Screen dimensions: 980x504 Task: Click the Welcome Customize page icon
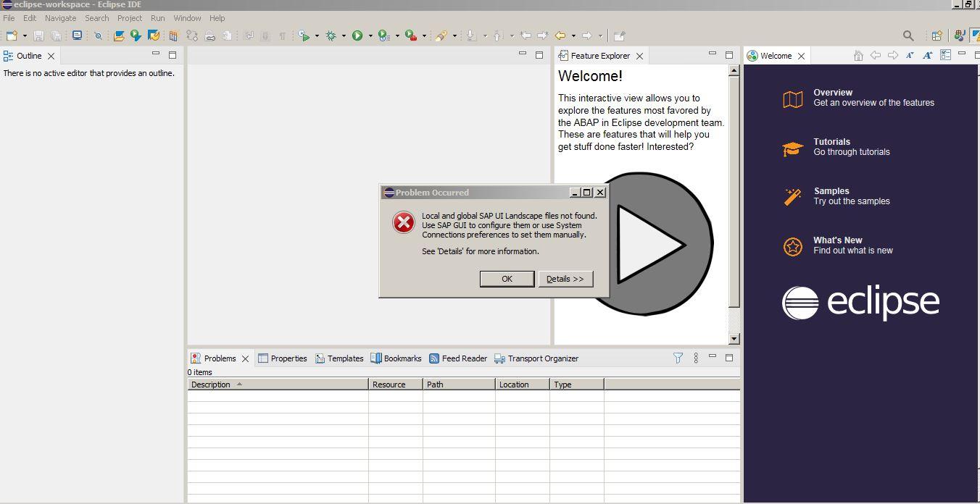pyautogui.click(x=945, y=55)
